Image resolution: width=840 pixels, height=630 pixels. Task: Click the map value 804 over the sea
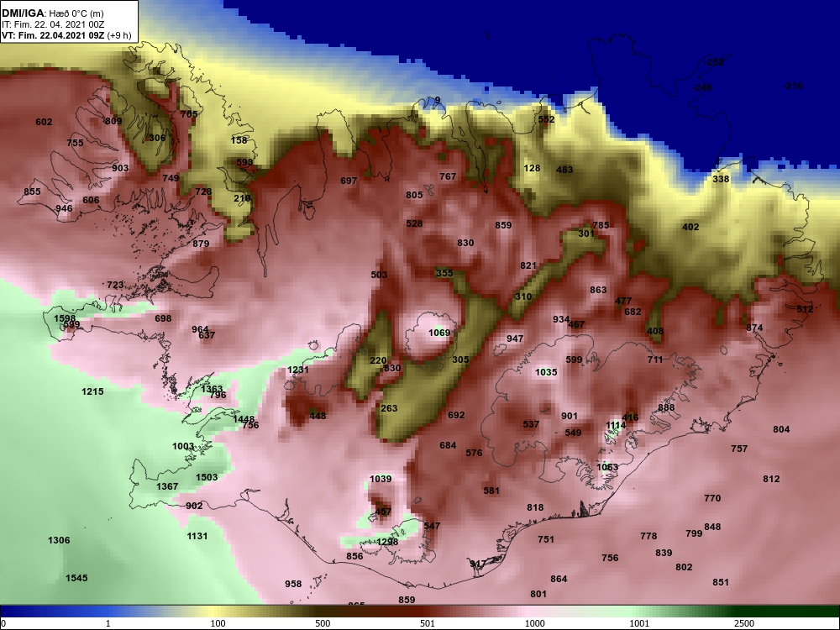point(781,429)
